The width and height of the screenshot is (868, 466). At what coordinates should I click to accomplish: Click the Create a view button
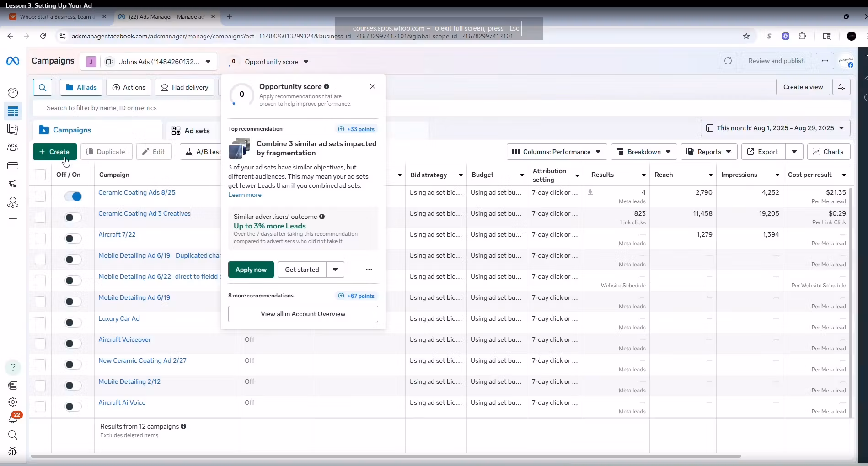(803, 87)
